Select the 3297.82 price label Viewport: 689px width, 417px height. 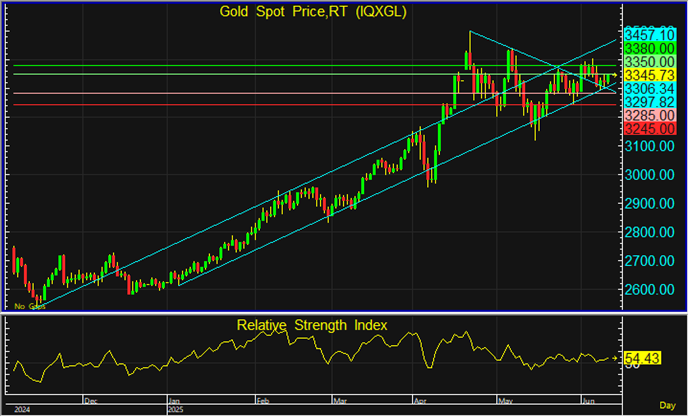pyautogui.click(x=649, y=102)
